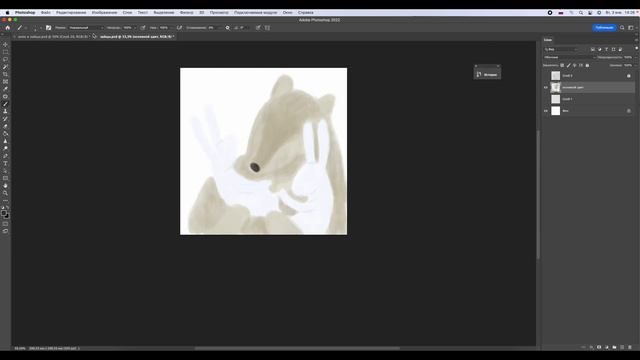
Task: Open smoothing options gear
Action: point(227,28)
